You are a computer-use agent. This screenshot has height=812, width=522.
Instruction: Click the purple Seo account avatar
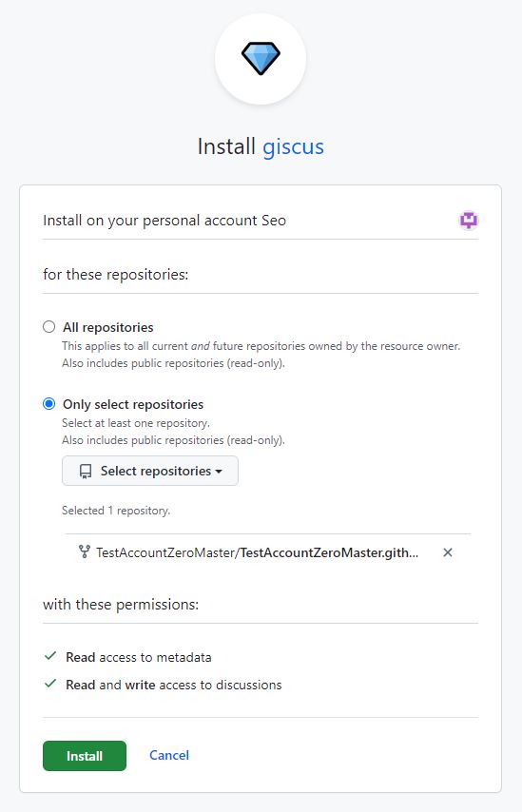[x=469, y=221]
